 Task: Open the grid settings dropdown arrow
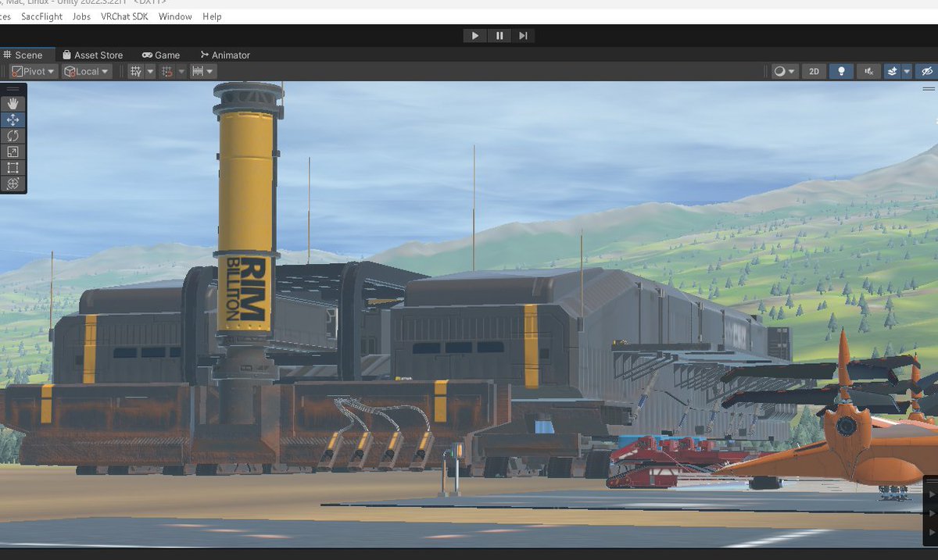point(149,71)
